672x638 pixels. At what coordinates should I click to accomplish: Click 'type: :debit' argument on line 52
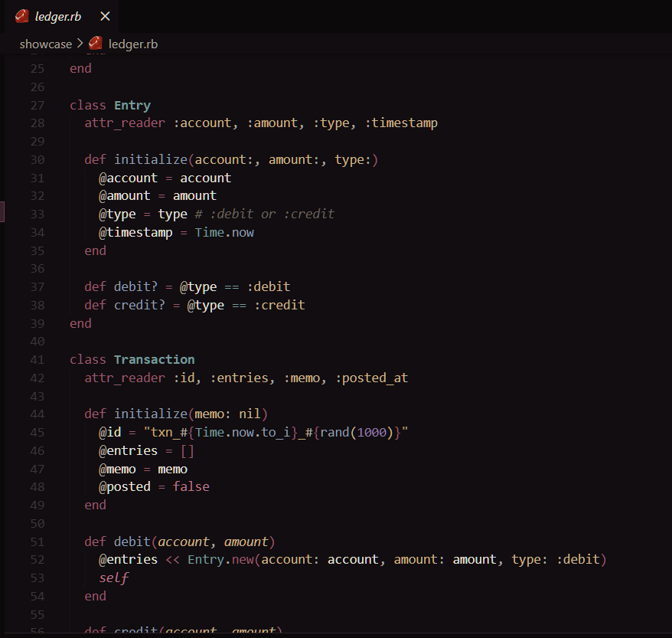[x=556, y=560]
